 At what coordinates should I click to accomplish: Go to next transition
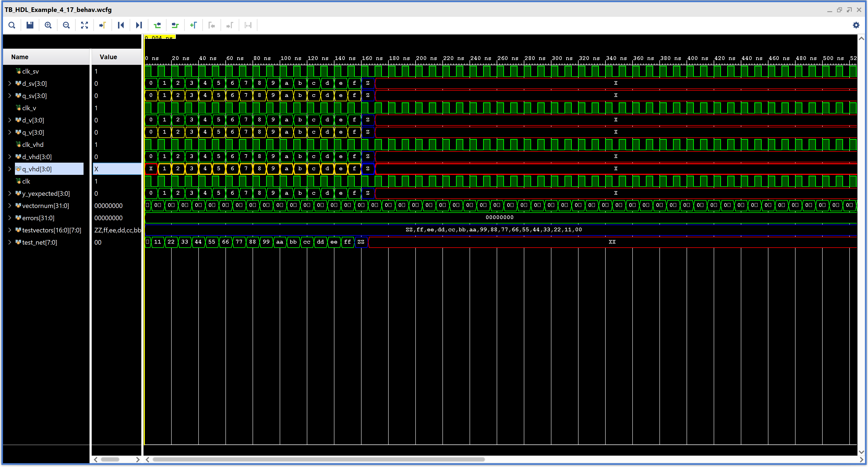175,25
